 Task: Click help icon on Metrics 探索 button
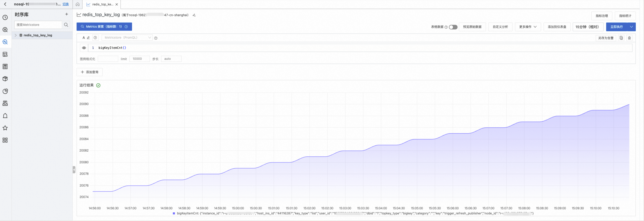(126, 27)
